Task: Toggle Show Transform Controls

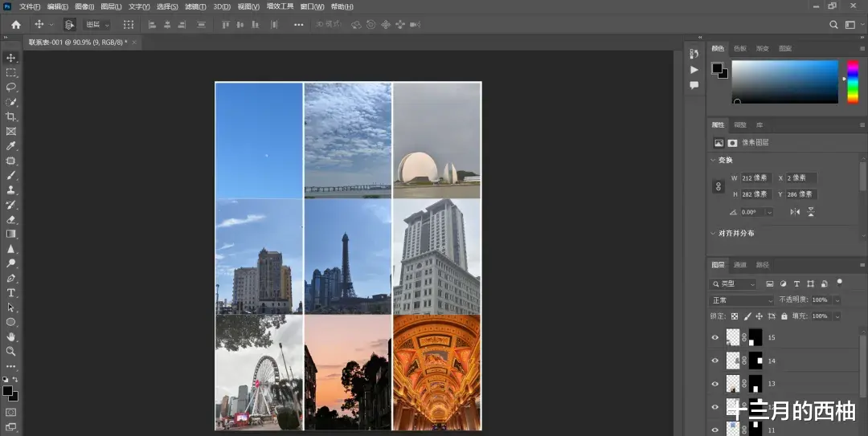Action: pyautogui.click(x=129, y=24)
